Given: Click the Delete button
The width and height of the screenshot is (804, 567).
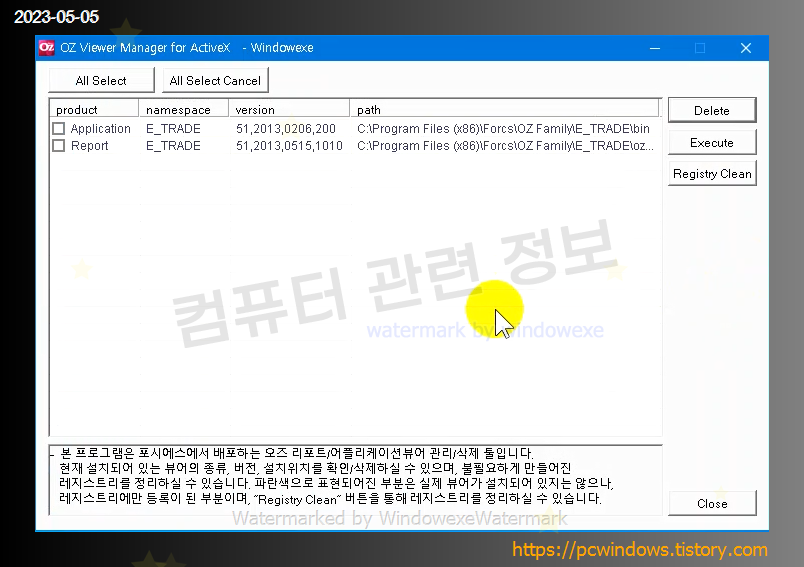Looking at the screenshot, I should 712,110.
